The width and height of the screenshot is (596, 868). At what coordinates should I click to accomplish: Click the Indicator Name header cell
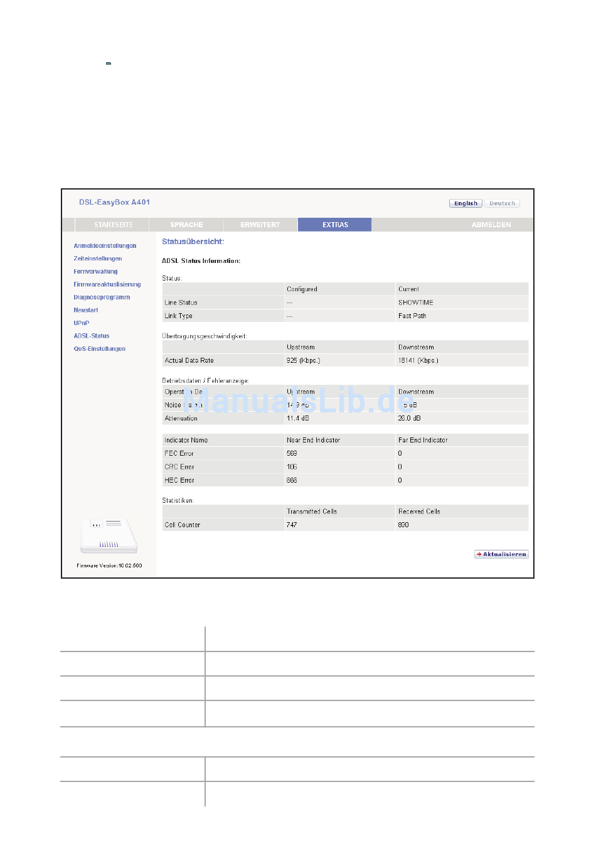[x=186, y=440]
